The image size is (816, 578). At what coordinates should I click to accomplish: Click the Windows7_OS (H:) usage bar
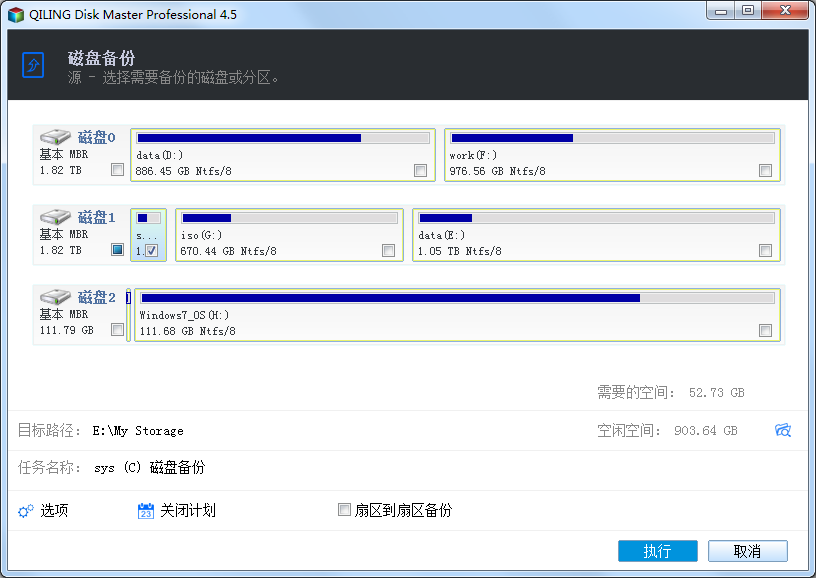tap(457, 298)
